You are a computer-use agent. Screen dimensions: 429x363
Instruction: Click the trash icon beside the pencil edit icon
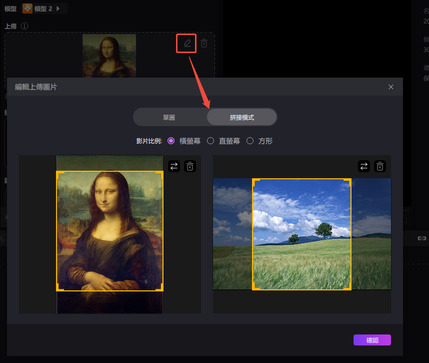(204, 43)
